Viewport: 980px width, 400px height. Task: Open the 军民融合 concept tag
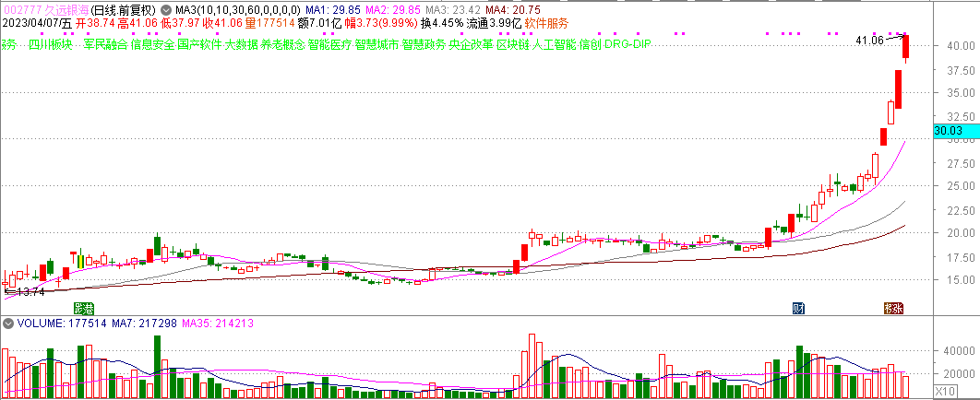tap(105, 43)
